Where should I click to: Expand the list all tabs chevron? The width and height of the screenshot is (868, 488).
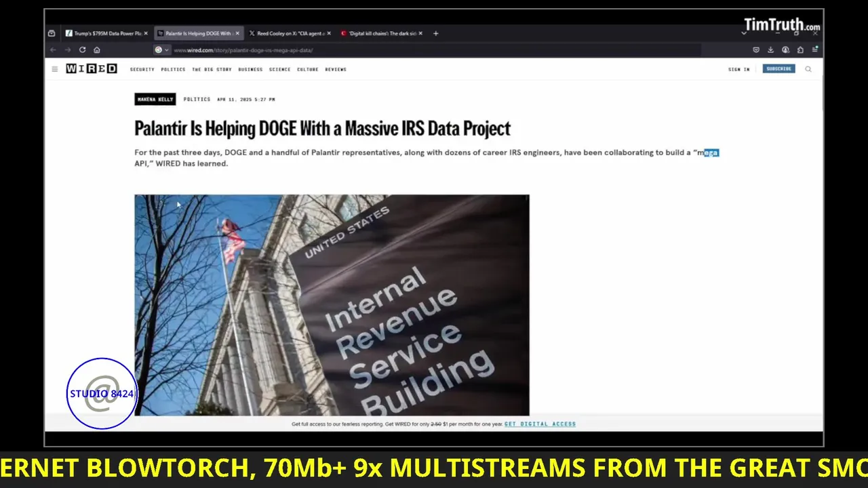tap(744, 33)
